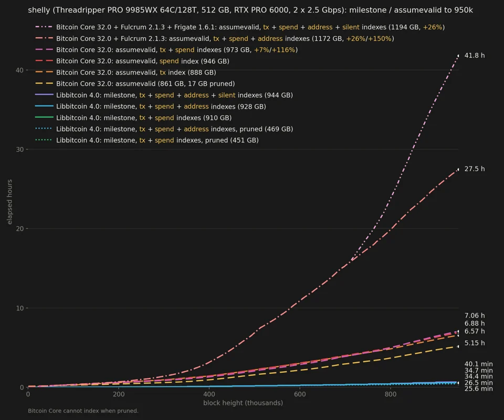
Task: Select the legend entry with Frigate 1.6.1 (1194 GB)
Action: 240,27
